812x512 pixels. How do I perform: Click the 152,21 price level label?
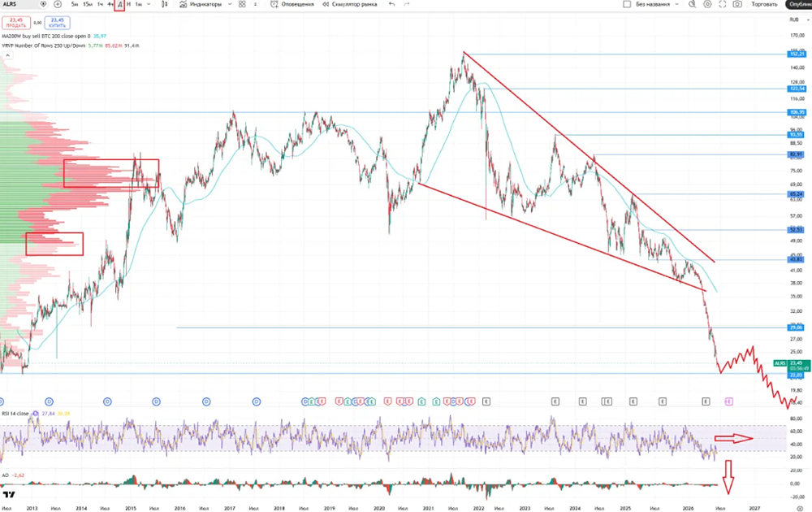pyautogui.click(x=797, y=54)
